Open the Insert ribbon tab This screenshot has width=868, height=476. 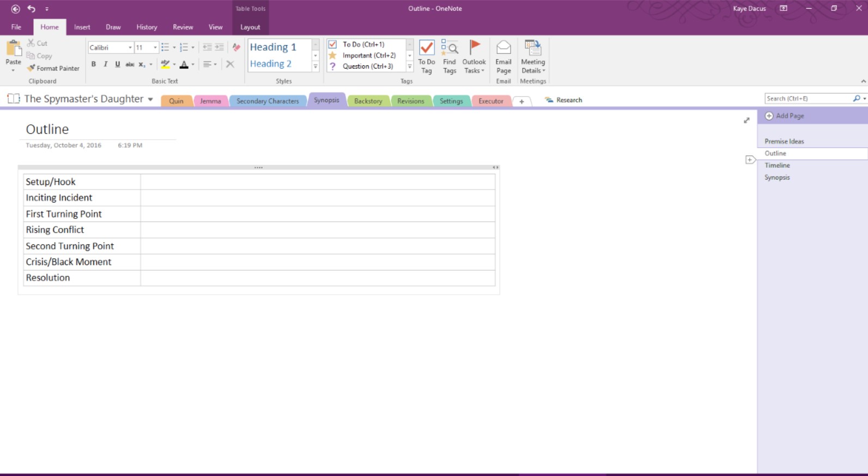coord(82,27)
